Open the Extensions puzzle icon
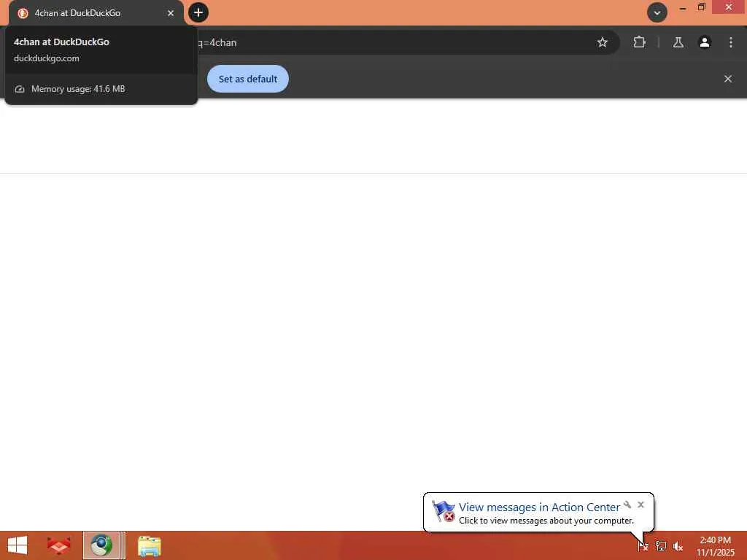The height and width of the screenshot is (560, 747). pyautogui.click(x=639, y=42)
